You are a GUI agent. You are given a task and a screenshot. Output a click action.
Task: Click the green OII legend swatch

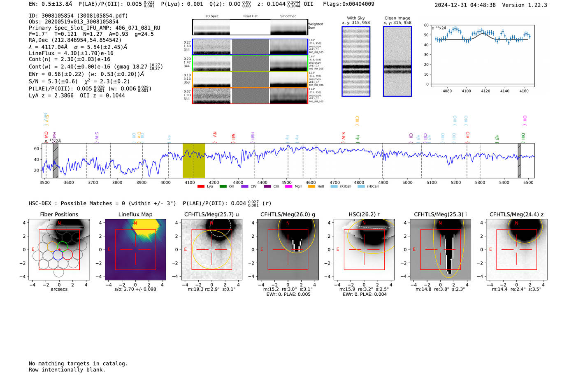click(x=223, y=186)
